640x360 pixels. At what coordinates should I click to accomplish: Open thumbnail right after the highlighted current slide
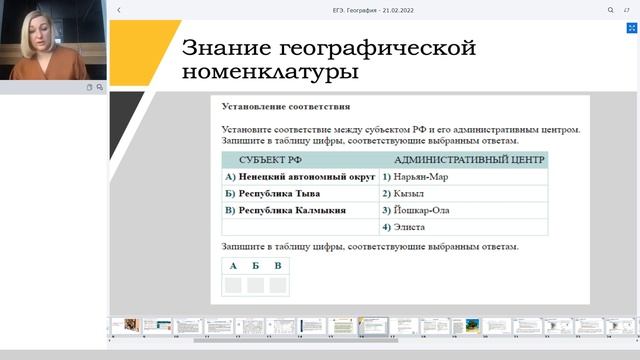[x=404, y=326]
